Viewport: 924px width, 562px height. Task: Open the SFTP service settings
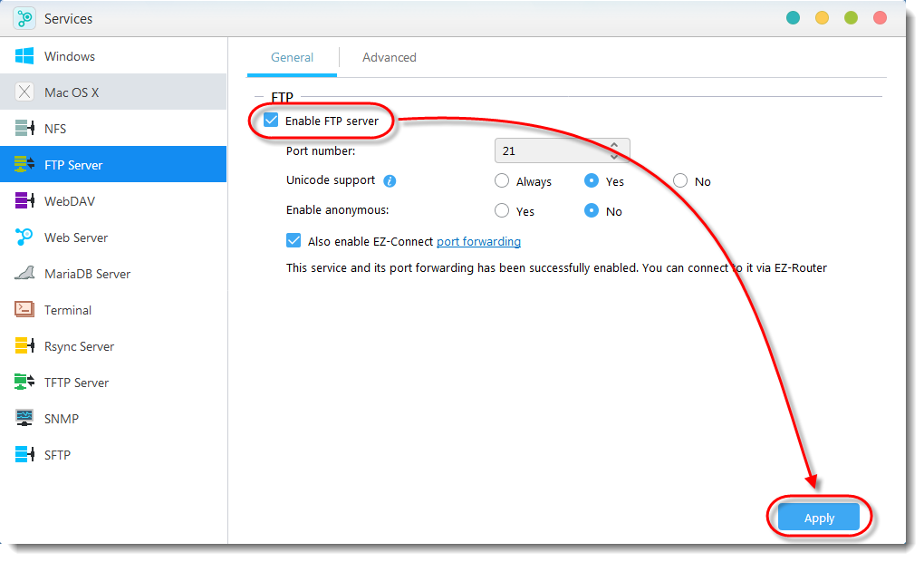[x=58, y=454]
